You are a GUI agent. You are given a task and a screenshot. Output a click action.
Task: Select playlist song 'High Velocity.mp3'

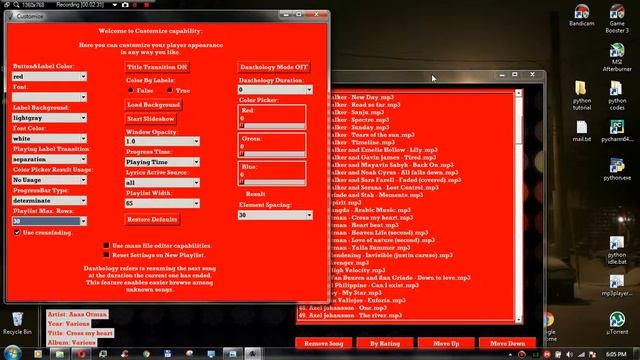coord(357,270)
